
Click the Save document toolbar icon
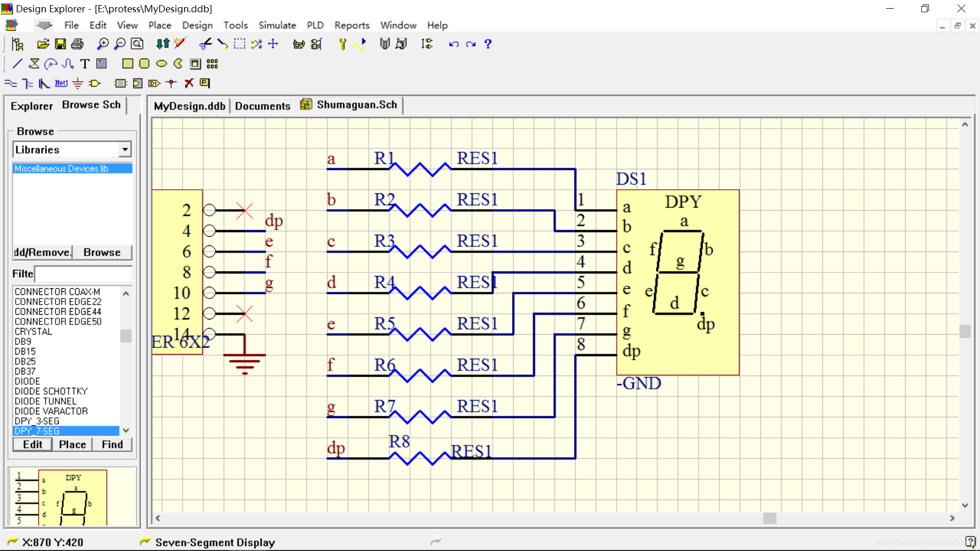pyautogui.click(x=60, y=44)
